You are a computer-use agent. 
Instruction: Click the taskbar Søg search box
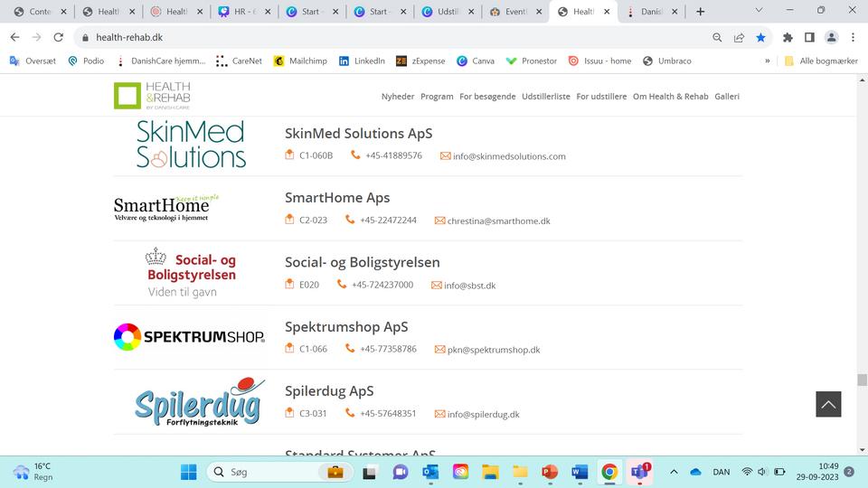tap(279, 472)
